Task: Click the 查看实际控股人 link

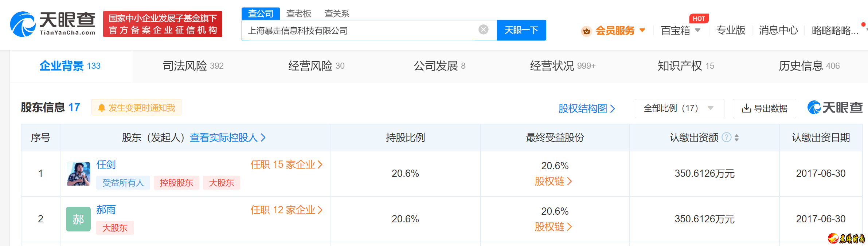Action: 228,138
